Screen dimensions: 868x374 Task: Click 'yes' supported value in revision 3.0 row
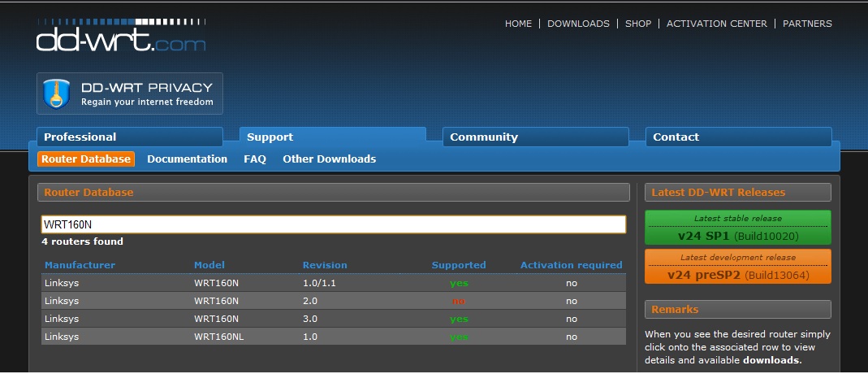point(459,319)
